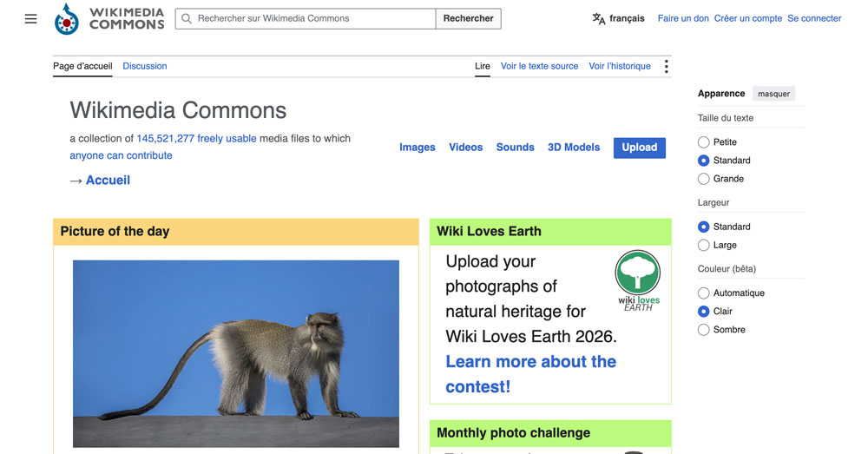Click the Monthly photo challenge heading
The width and height of the screenshot is (868, 454).
[x=513, y=433]
